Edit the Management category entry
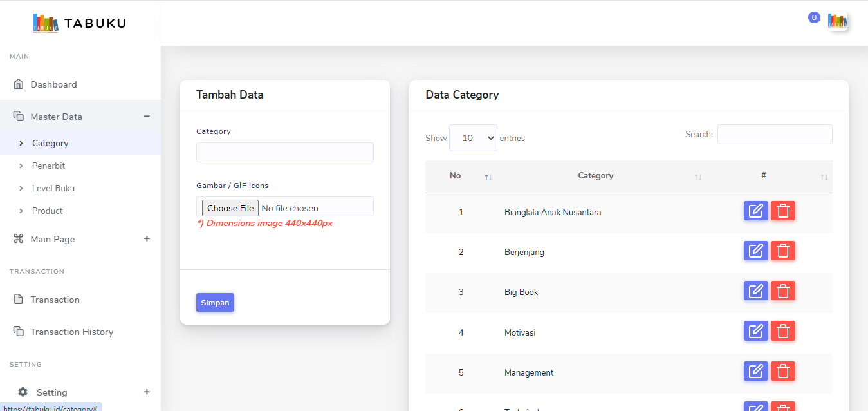 click(755, 372)
